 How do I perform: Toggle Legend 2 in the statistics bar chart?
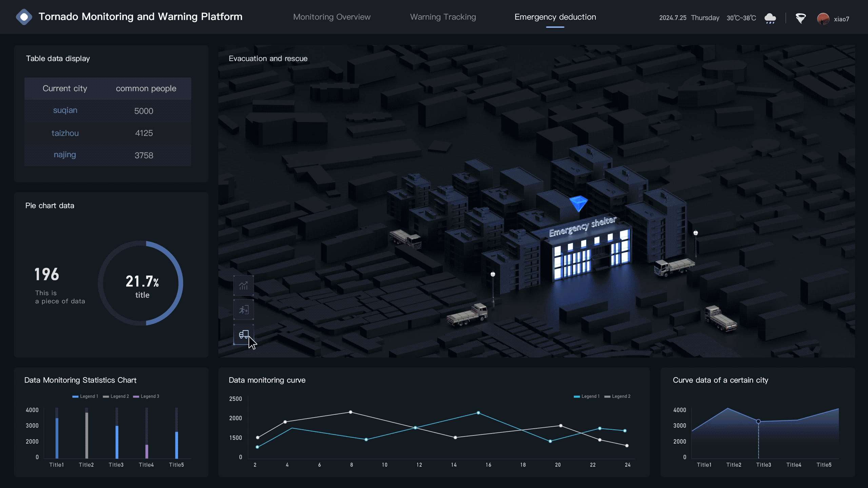tap(116, 396)
